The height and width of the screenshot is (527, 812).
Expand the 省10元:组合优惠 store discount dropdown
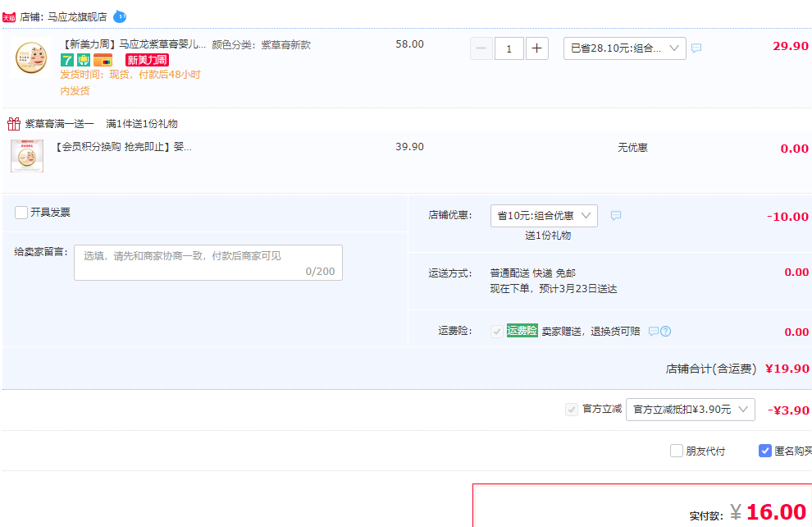click(544, 216)
